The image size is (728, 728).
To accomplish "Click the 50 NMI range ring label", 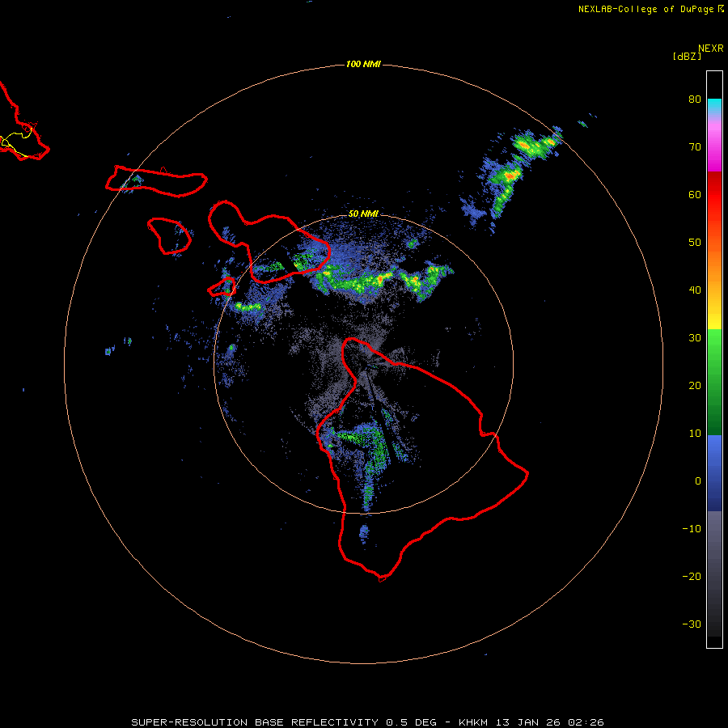I will 363,214.
